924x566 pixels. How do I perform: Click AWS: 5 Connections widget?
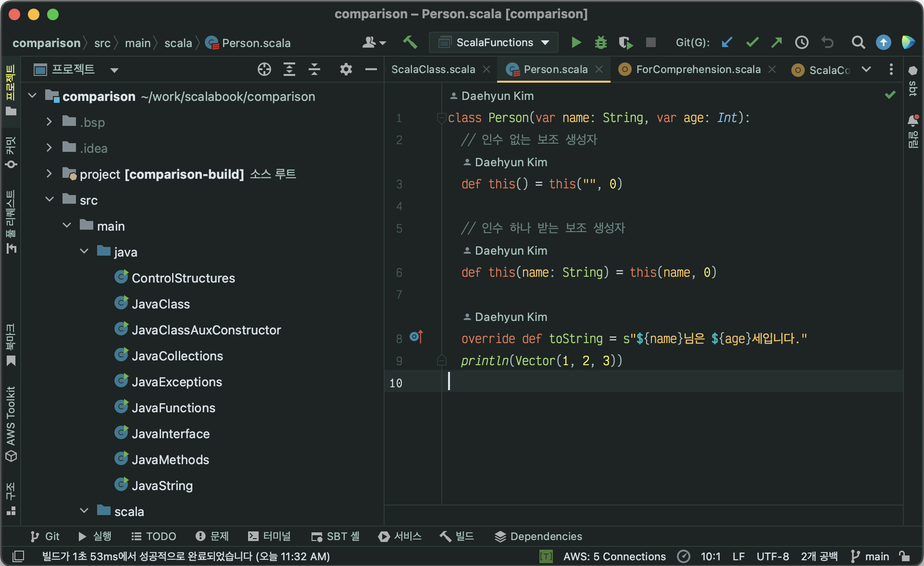[614, 556]
